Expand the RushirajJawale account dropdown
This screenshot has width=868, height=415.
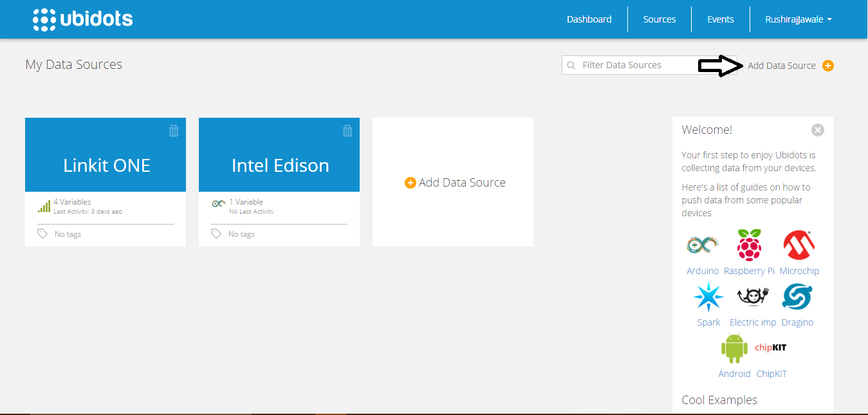pos(799,19)
